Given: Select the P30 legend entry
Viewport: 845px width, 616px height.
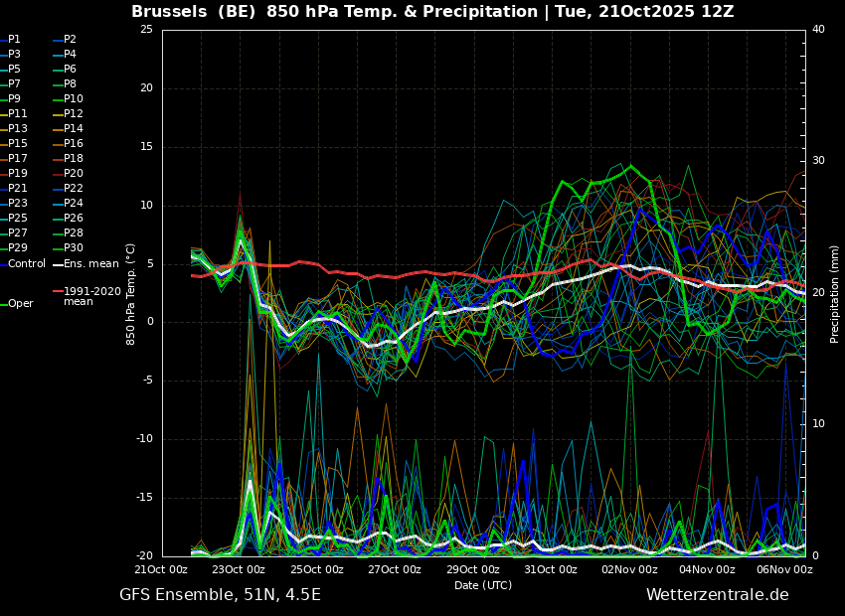Looking at the screenshot, I should tap(74, 248).
